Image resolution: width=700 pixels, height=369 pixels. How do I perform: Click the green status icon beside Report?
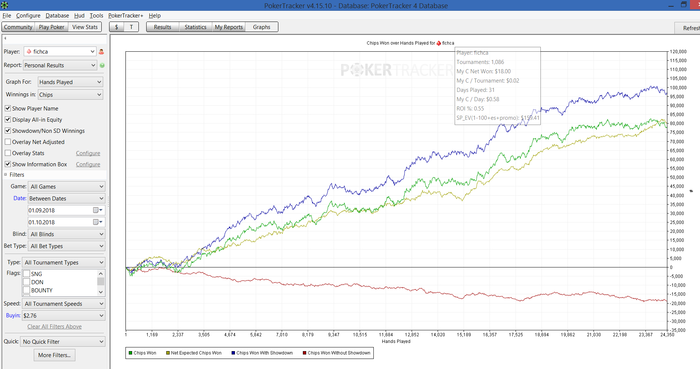click(x=102, y=66)
